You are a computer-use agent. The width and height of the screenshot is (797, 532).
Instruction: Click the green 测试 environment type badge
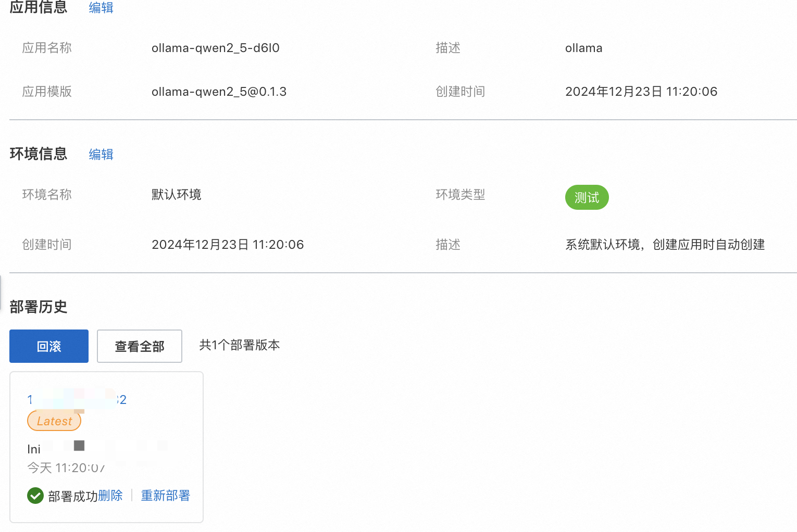(587, 197)
